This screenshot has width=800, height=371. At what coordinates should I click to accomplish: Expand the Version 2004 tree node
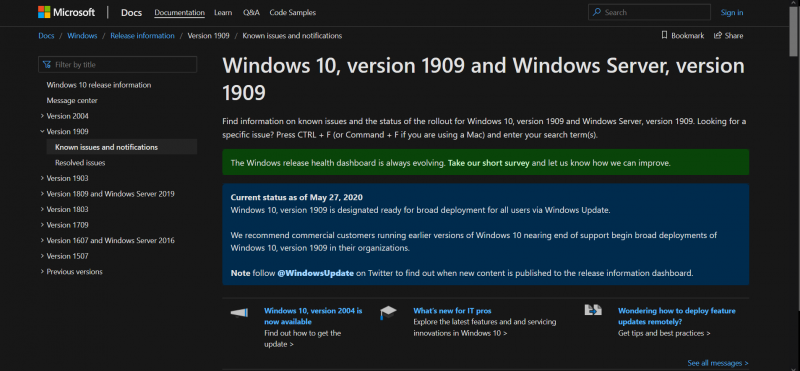(42, 116)
